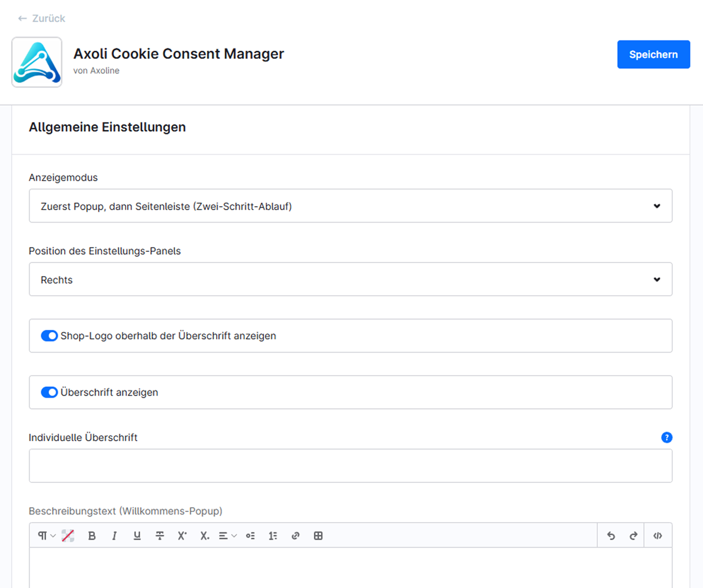This screenshot has height=588, width=703.
Task: Click the Zurück back link
Action: pos(41,18)
